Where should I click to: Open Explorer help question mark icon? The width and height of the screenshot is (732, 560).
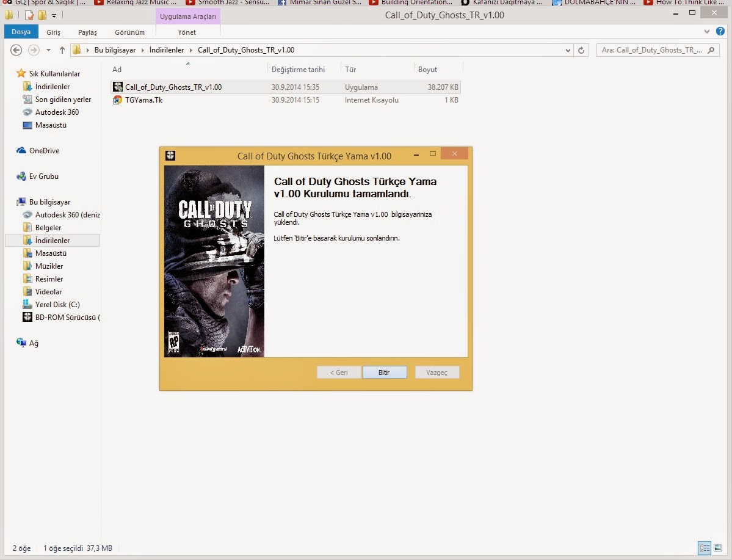[x=720, y=32]
